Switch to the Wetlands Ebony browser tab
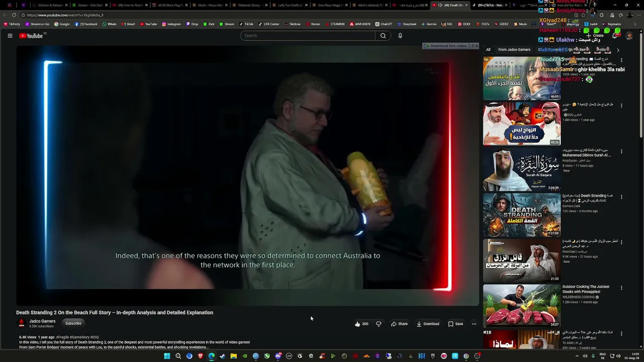The image size is (644, 362). point(250,5)
